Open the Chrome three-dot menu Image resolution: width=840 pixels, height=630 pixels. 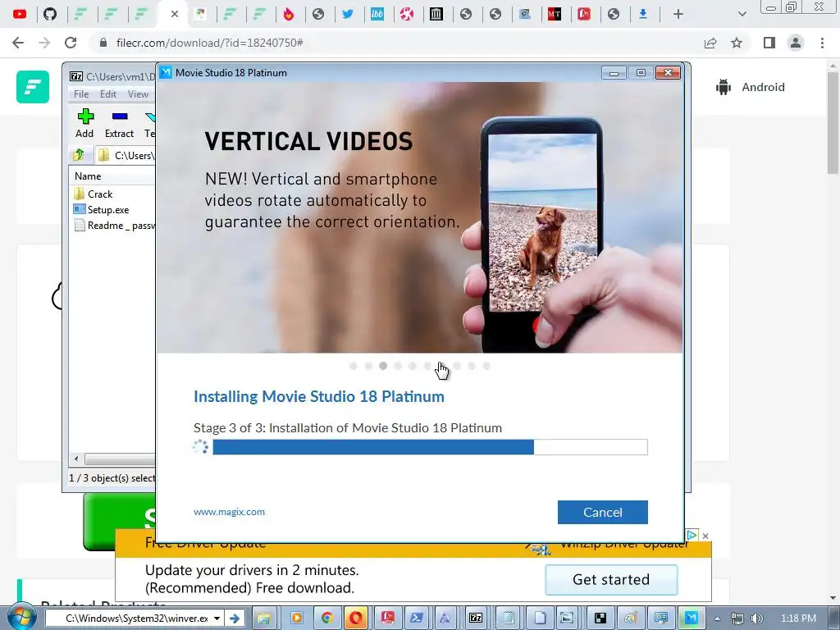tap(822, 43)
